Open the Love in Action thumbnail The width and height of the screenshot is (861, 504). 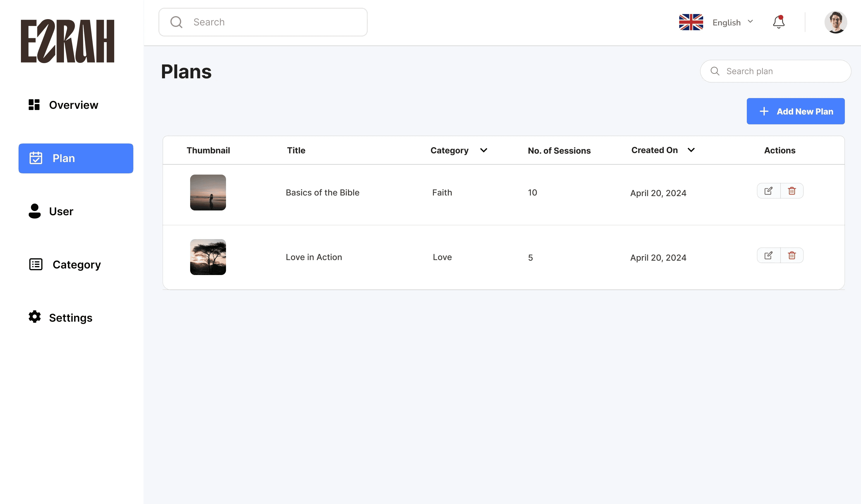[x=208, y=257]
